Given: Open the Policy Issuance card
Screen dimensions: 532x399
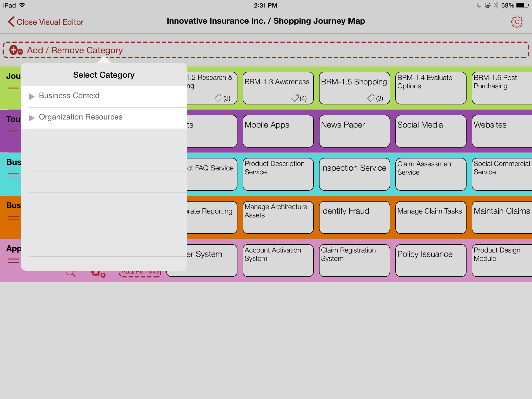Looking at the screenshot, I should point(431,261).
